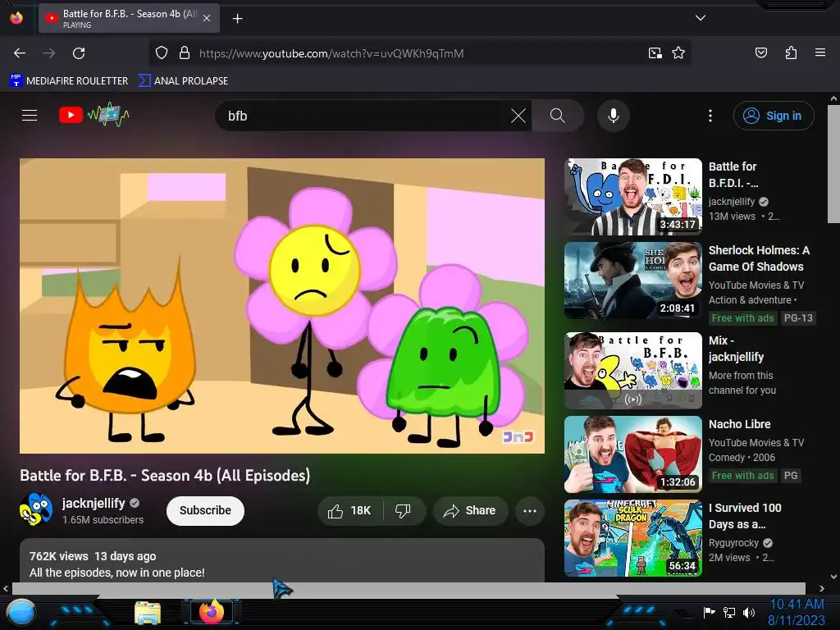Click the horizontal page scrollbar
This screenshot has width=840, height=630.
click(x=409, y=588)
